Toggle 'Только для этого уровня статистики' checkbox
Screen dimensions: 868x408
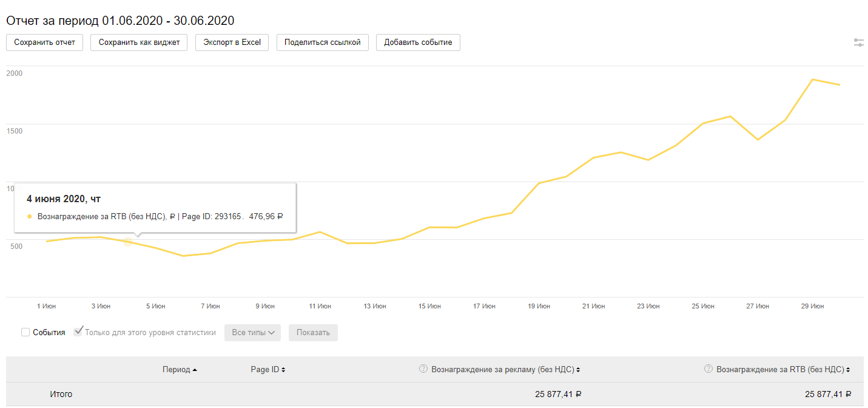(x=78, y=331)
